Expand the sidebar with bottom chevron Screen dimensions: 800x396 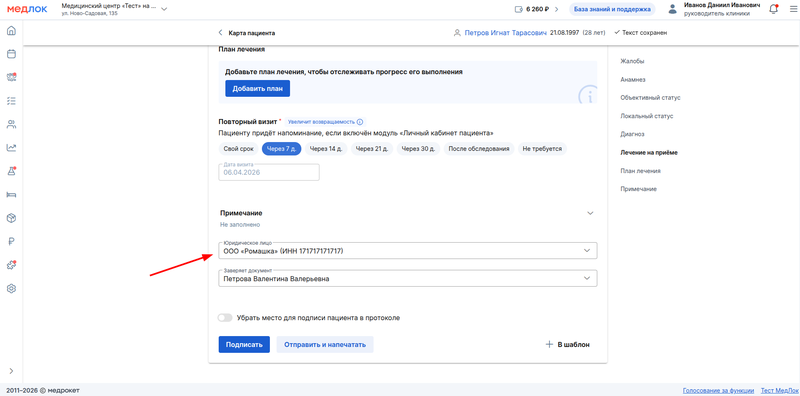coord(11,371)
